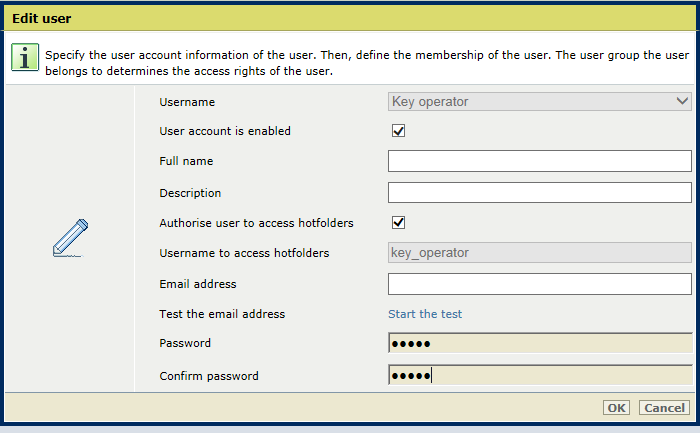This screenshot has height=433, width=700.
Task: Click the pencil edit icon
Action: [71, 237]
